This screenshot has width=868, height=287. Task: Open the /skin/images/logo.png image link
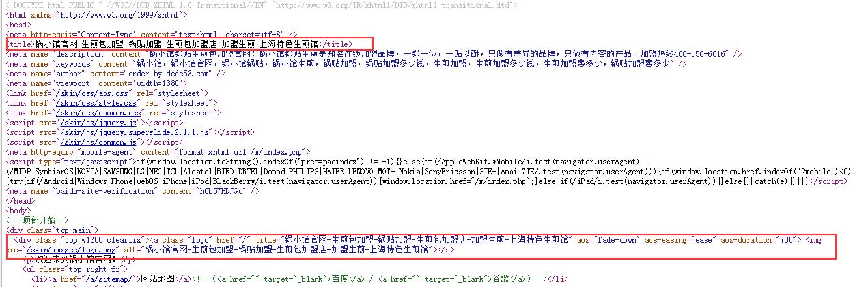(x=71, y=250)
